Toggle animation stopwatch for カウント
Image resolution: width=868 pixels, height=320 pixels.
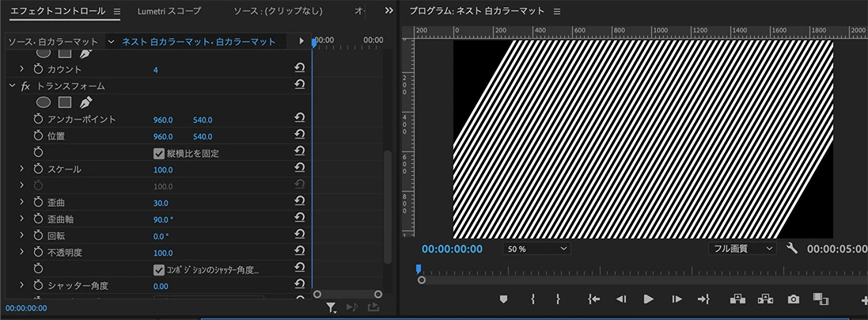(38, 70)
